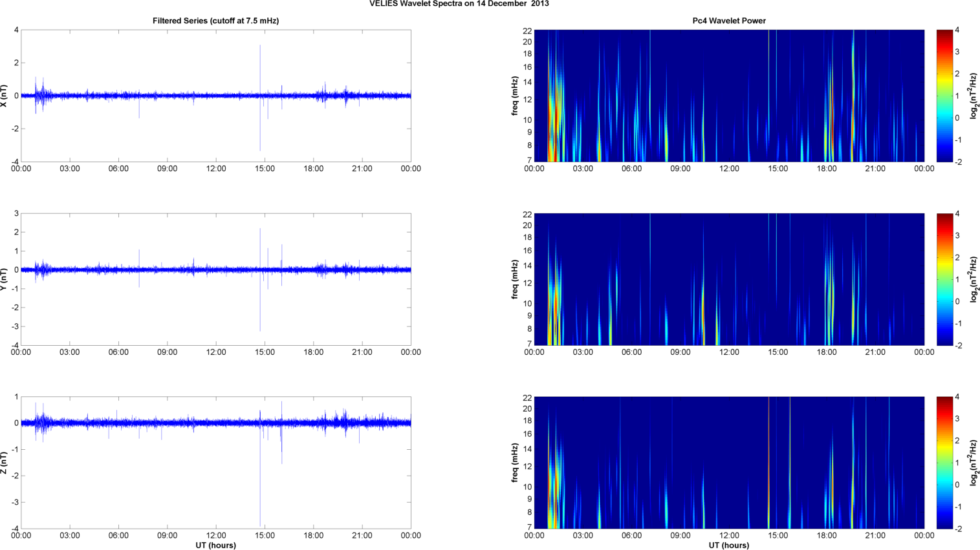980x550 pixels.
Task: Click the 12:00 tick under the X series plot
Action: 216,169
